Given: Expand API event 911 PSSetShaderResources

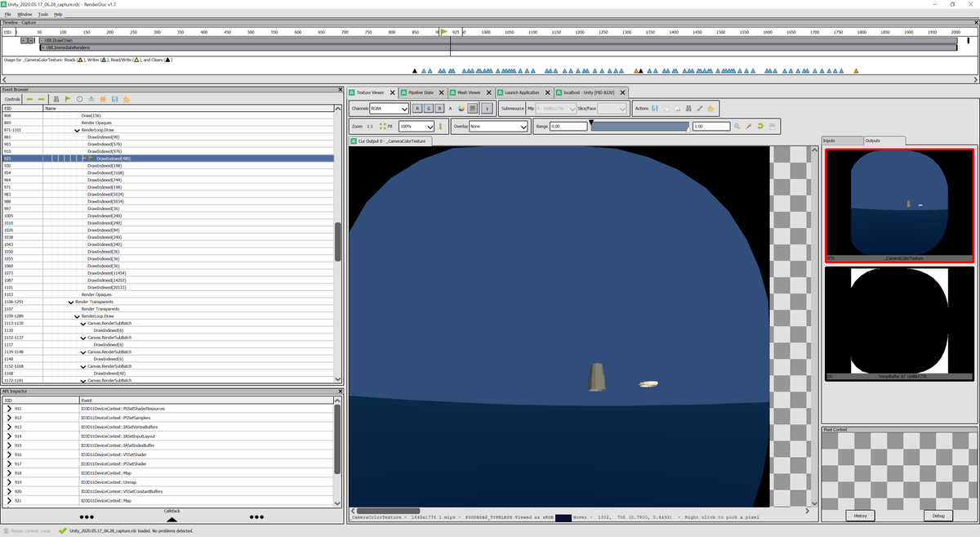Looking at the screenshot, I should coord(9,408).
